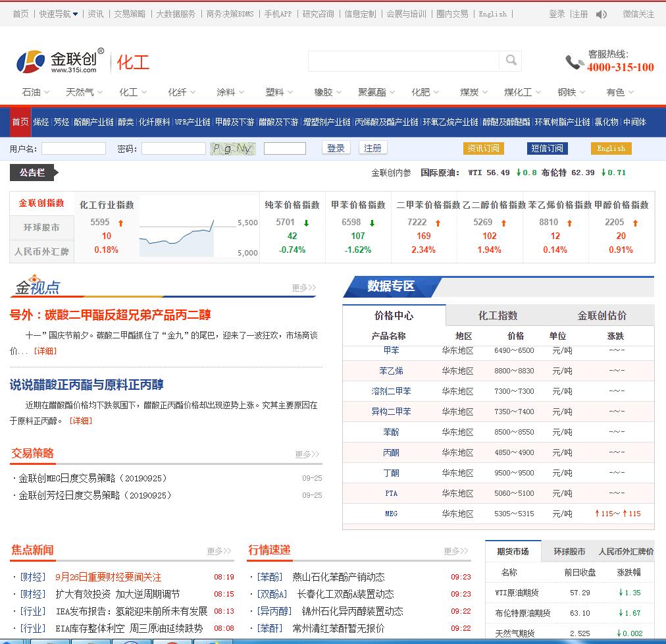The image size is (666, 644).
Task: Click the 注册 button in login bar
Action: 373,148
